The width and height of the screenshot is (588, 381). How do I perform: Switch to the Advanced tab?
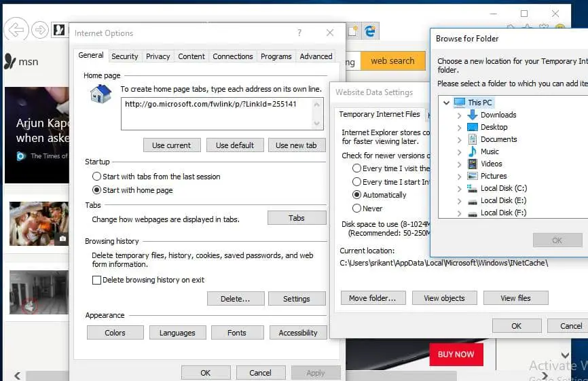pos(316,56)
